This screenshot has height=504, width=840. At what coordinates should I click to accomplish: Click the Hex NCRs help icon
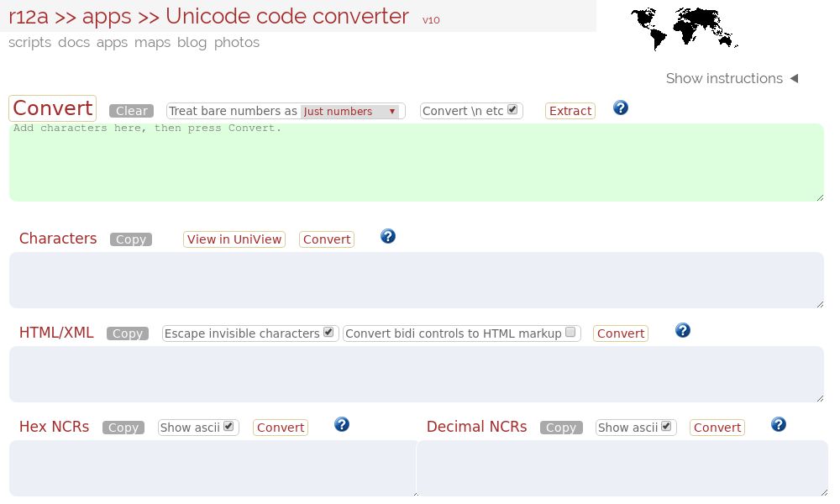(x=342, y=425)
